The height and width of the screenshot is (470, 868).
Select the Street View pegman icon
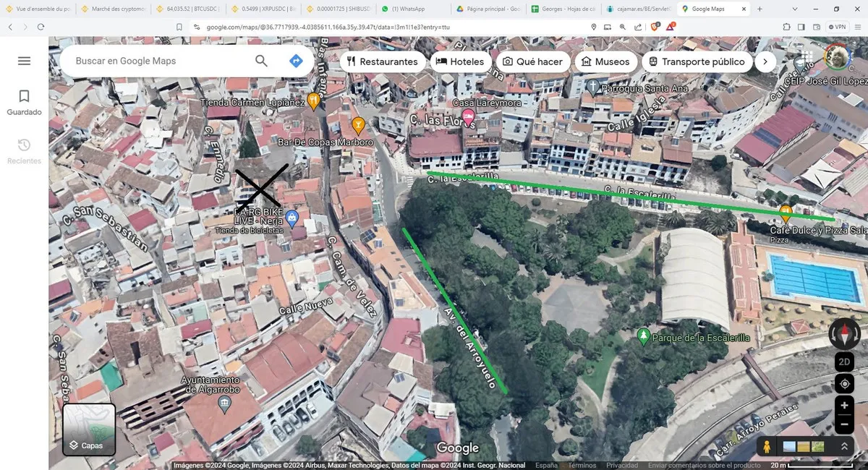(x=766, y=447)
